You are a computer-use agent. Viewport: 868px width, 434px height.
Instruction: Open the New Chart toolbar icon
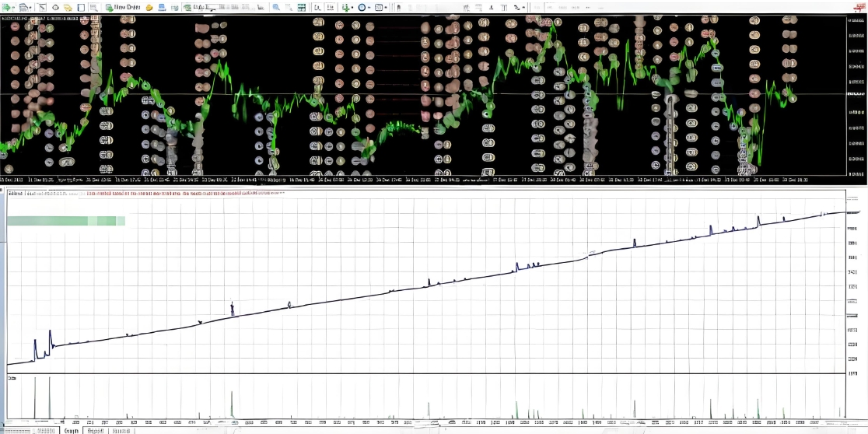(x=7, y=7)
